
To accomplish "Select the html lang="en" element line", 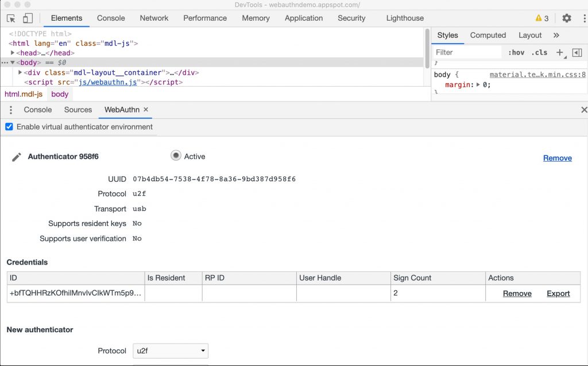I will (x=73, y=44).
